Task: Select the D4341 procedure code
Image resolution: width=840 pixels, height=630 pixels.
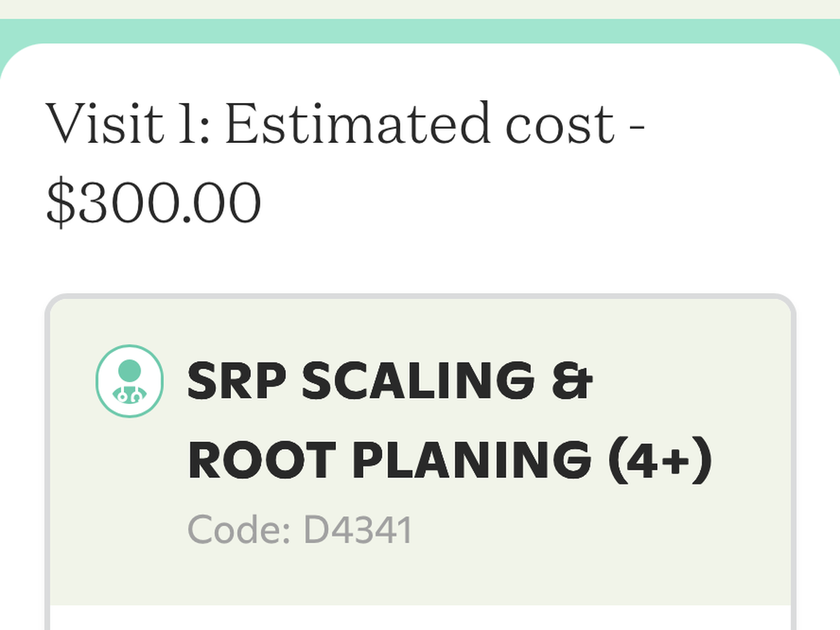Action: coord(358,530)
